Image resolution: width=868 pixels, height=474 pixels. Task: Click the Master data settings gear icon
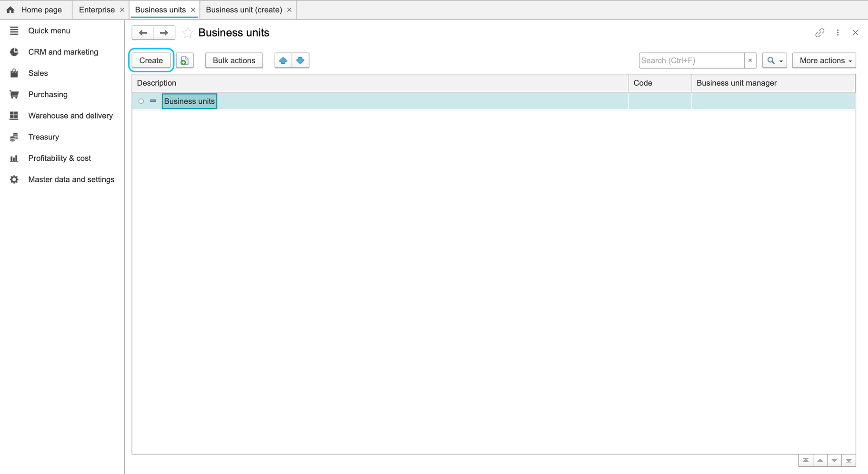[14, 179]
